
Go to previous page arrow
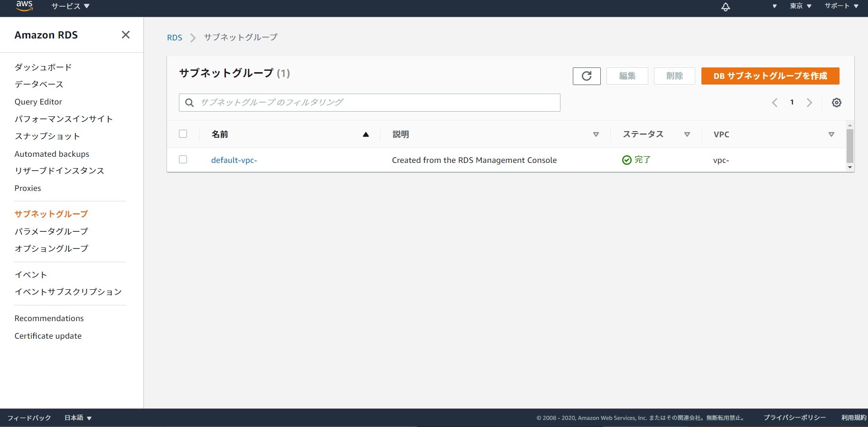tap(775, 103)
